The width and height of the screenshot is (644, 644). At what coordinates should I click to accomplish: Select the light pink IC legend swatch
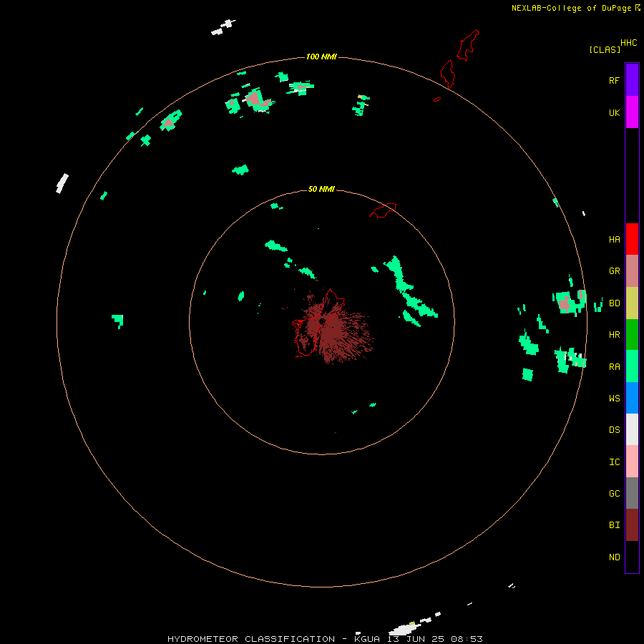pos(632,462)
